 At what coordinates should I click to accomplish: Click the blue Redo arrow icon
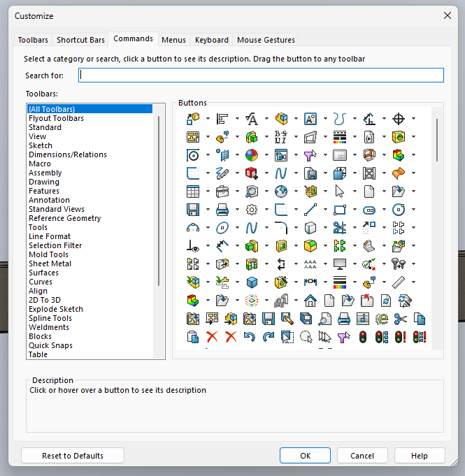pyautogui.click(x=268, y=337)
